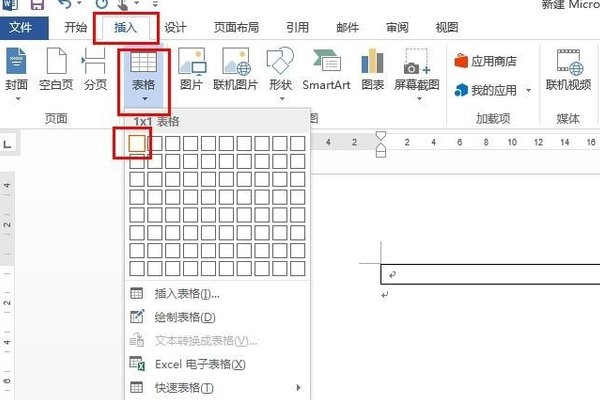Screen dimensions: 600x400
Task: Switch to the 审阅 (Review) tab
Action: (x=397, y=28)
